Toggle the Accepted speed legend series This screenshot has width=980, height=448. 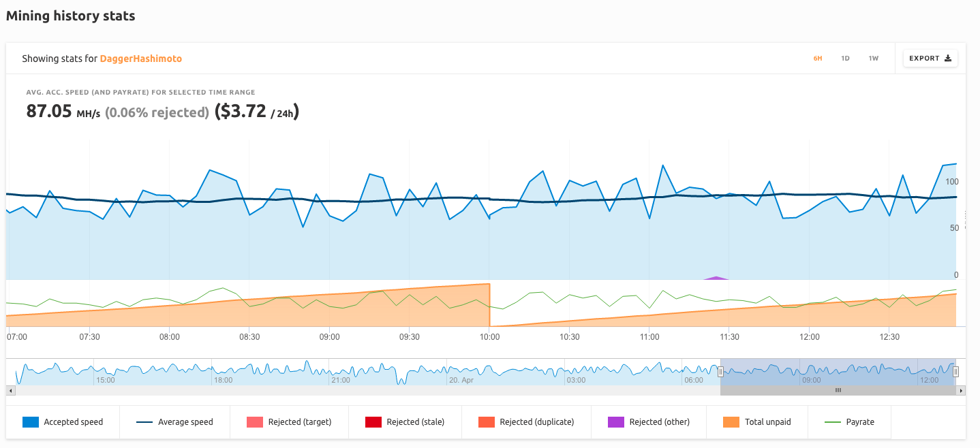63,422
